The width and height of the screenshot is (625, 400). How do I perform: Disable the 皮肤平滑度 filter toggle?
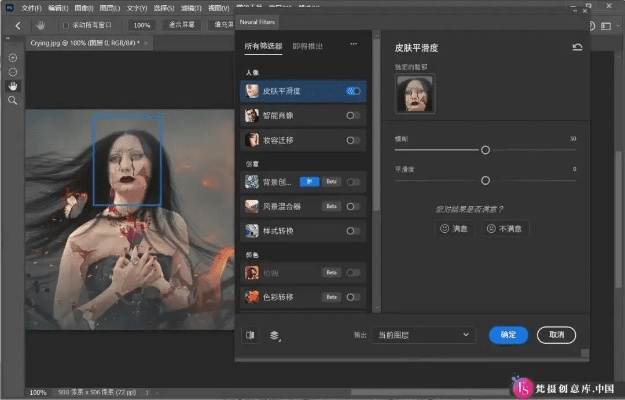(x=353, y=91)
